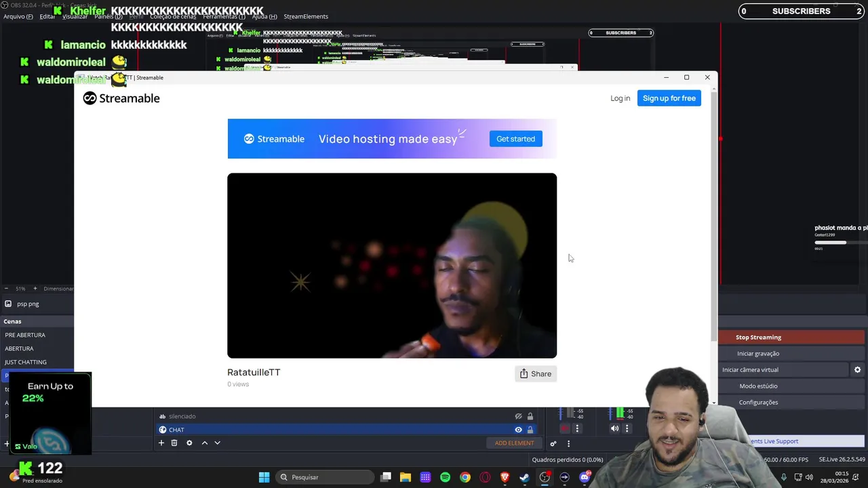Open the Coleção de cenas menu
868x488 pixels.
point(173,16)
